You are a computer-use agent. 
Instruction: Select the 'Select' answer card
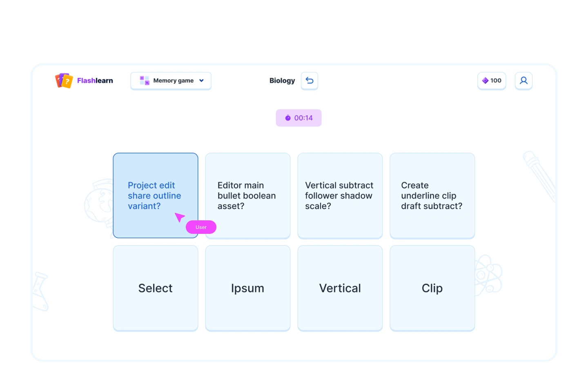click(156, 288)
